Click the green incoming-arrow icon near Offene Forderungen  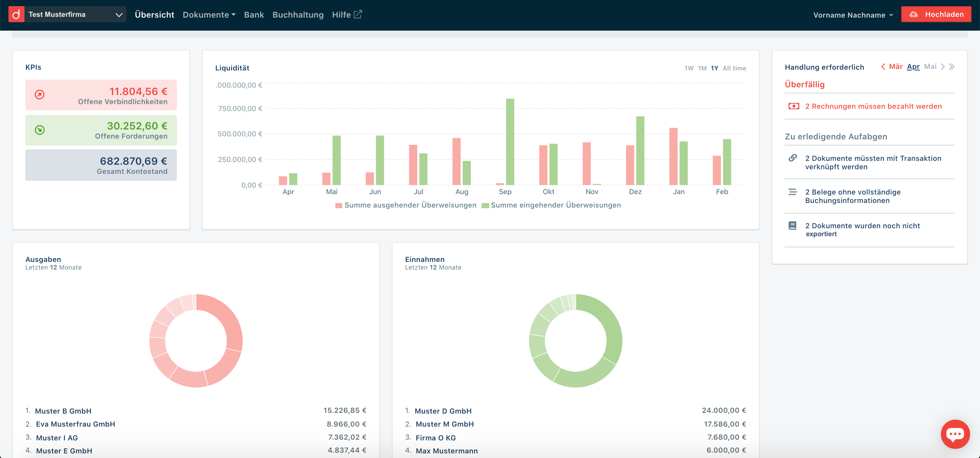[39, 130]
